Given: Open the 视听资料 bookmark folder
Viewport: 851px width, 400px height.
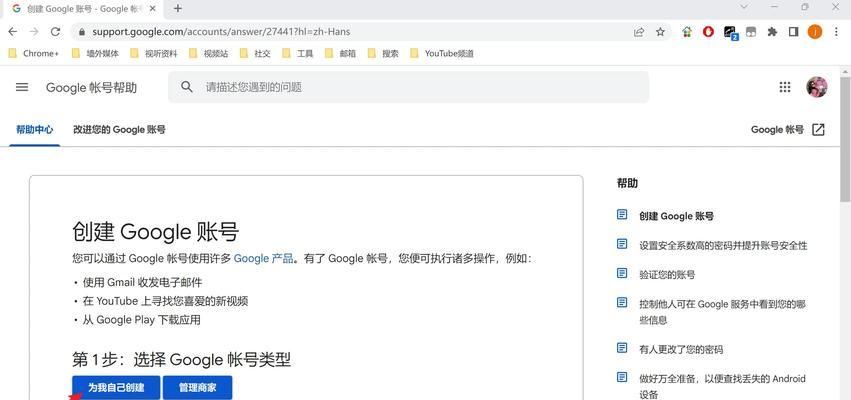Looking at the screenshot, I should click(x=154, y=53).
